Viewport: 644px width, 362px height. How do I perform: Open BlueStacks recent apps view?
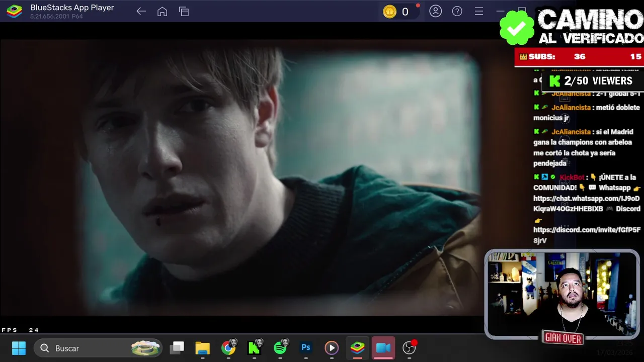[x=184, y=12]
